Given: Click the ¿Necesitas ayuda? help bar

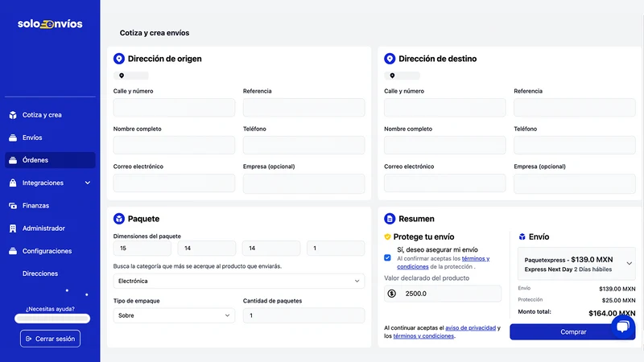Looking at the screenshot, I should (52, 319).
